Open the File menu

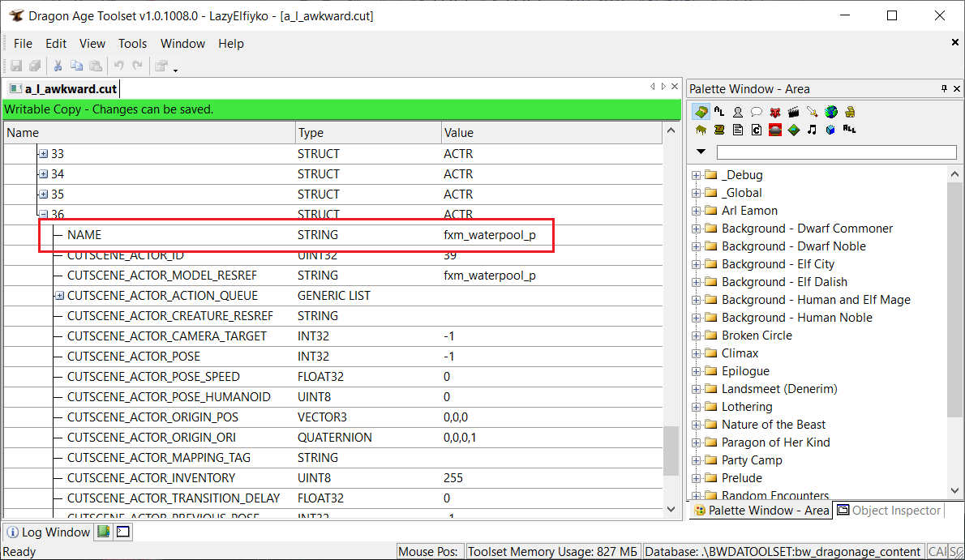23,44
